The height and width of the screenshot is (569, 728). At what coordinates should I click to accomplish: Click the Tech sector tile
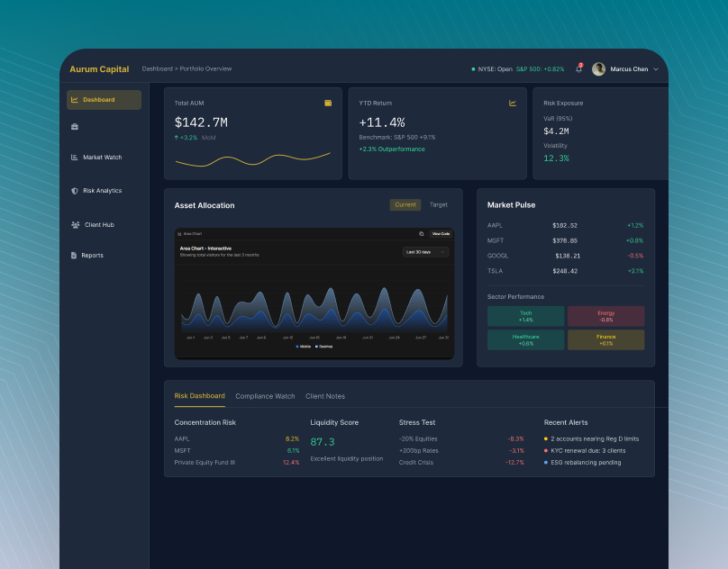(525, 316)
